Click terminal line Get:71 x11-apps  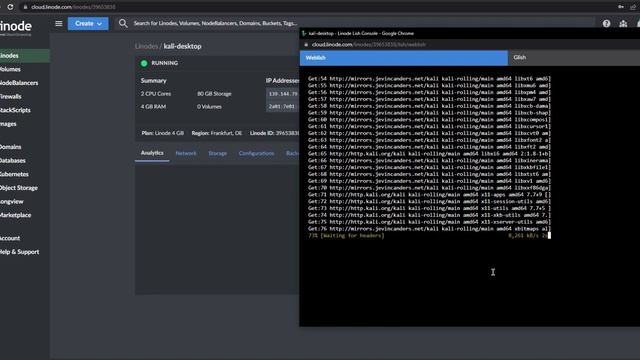[x=429, y=195]
